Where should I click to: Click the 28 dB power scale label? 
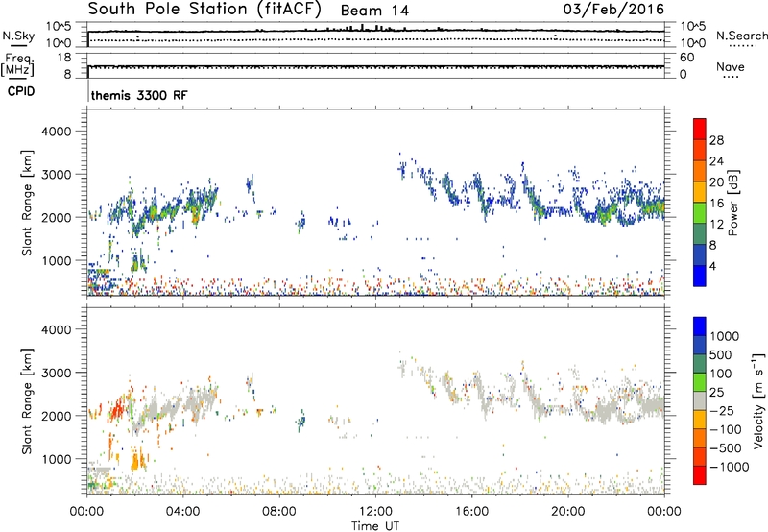click(716, 140)
